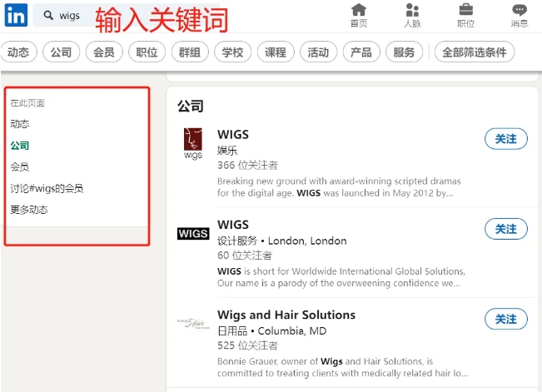542x392 pixels.
Task: Click the LinkedIn logo icon
Action: tap(16, 14)
